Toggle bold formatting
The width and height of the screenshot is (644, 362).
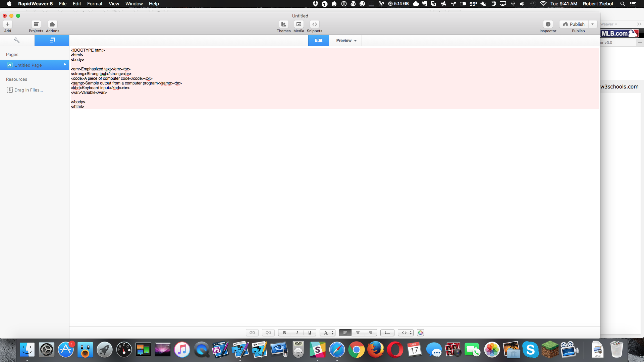[284, 333]
